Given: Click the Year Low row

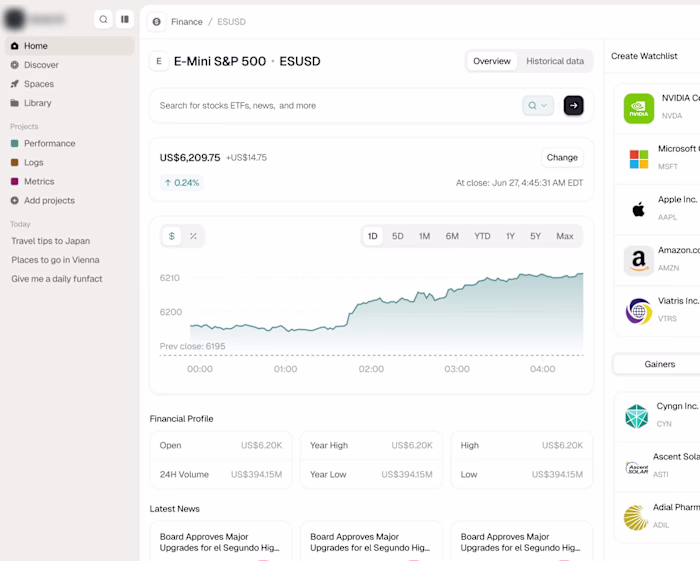Looking at the screenshot, I should 371,474.
